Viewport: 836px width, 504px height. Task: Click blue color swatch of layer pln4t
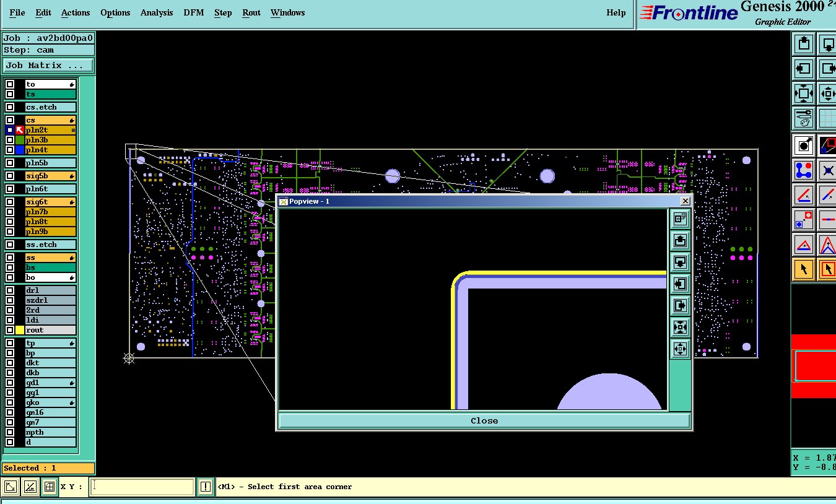20,150
